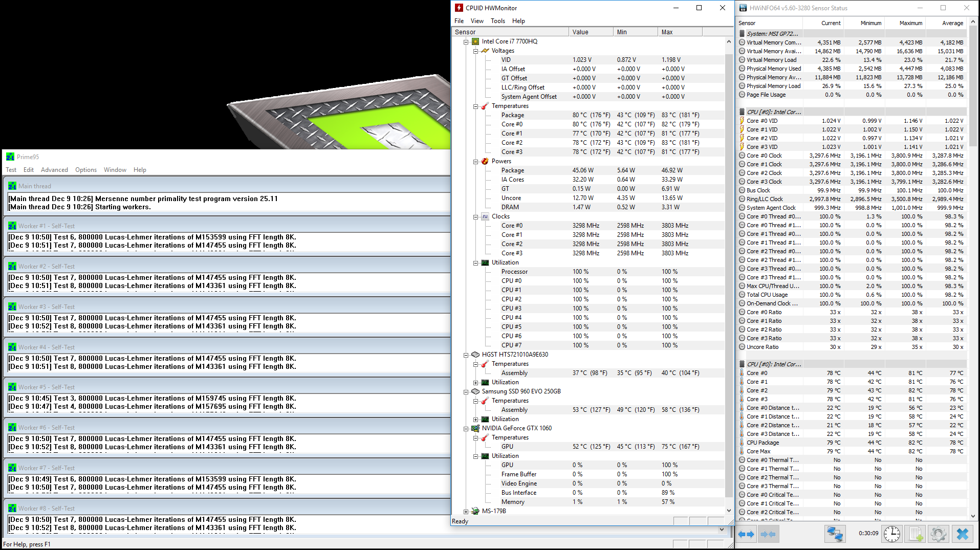The image size is (980, 550).
Task: Open HWMonitor View menu
Action: coord(477,21)
